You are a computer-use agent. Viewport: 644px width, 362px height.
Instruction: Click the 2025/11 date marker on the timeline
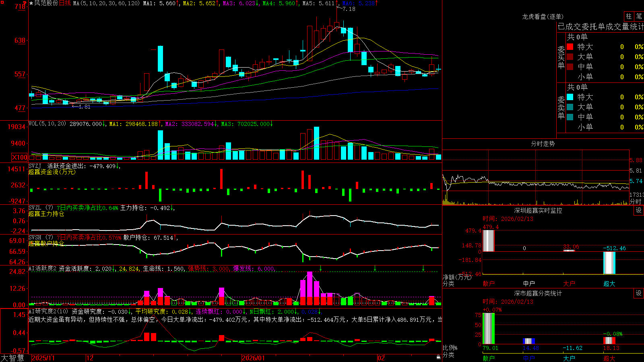(x=43, y=358)
